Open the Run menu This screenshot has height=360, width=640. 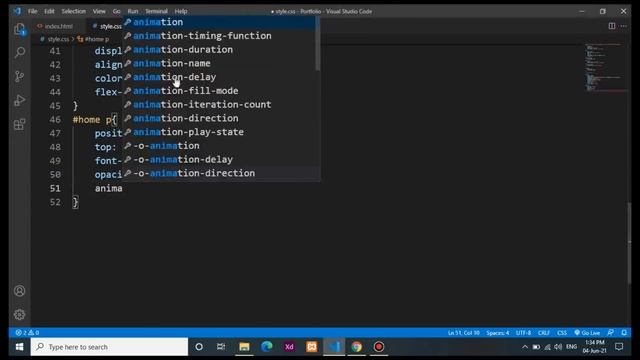point(133,11)
